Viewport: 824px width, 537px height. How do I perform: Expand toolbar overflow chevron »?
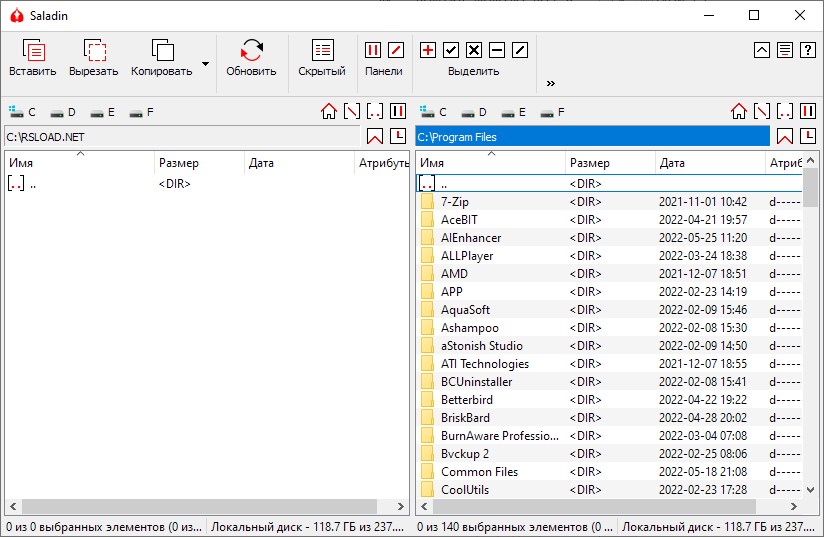[550, 84]
